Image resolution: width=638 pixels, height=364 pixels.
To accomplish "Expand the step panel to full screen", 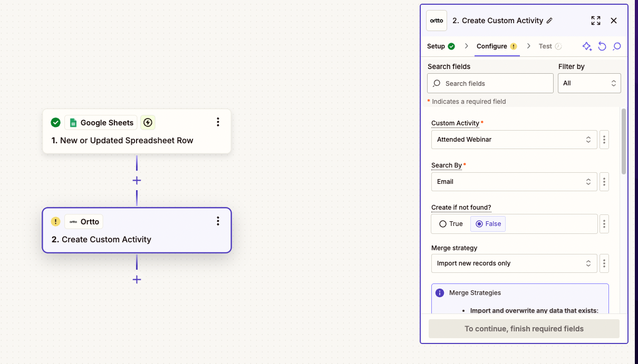I will (596, 21).
